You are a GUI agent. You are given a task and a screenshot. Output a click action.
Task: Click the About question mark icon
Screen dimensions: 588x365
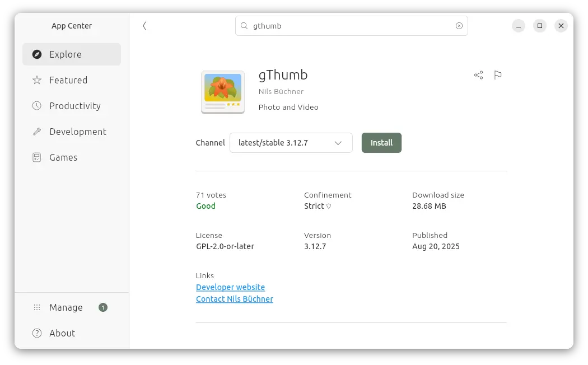point(37,333)
